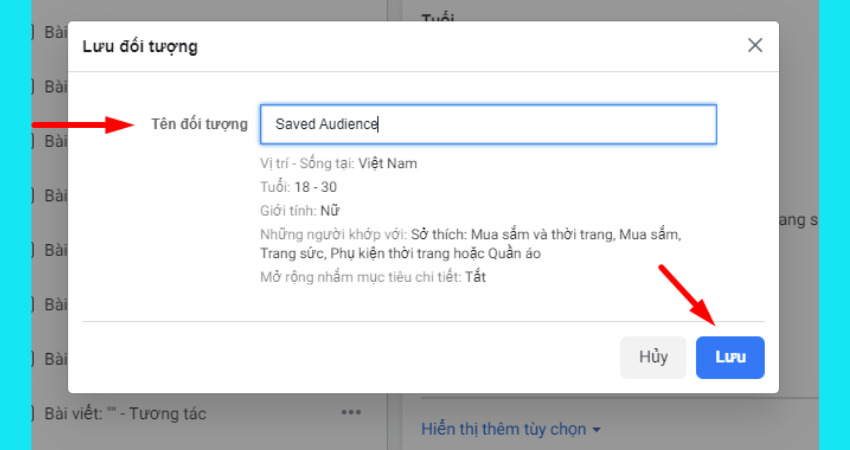Screen dimensions: 850x450
Task: Close the Lưu đối tượng dialog
Action: click(x=755, y=45)
